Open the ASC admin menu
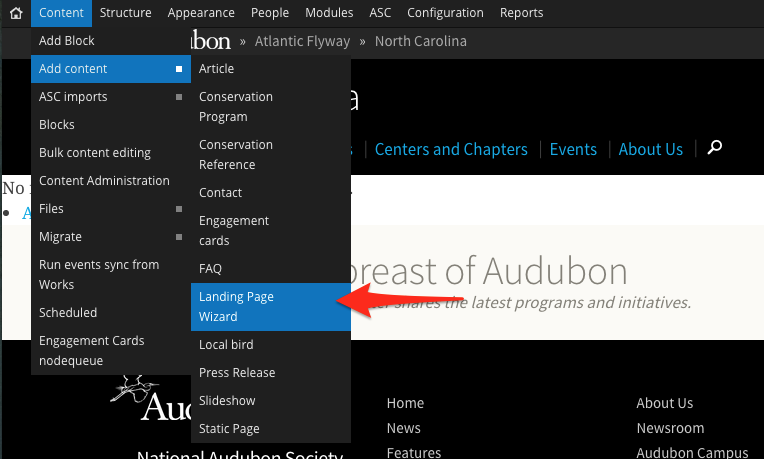 pos(380,13)
